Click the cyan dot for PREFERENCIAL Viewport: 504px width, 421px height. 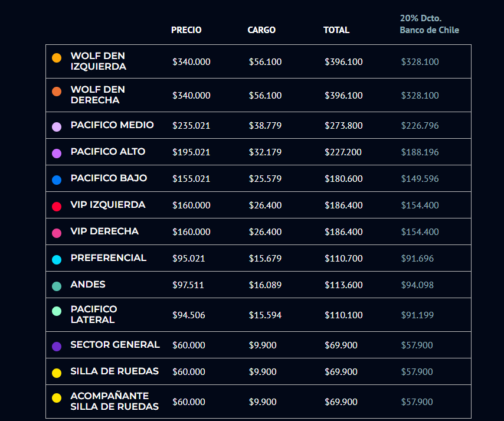[x=57, y=260]
